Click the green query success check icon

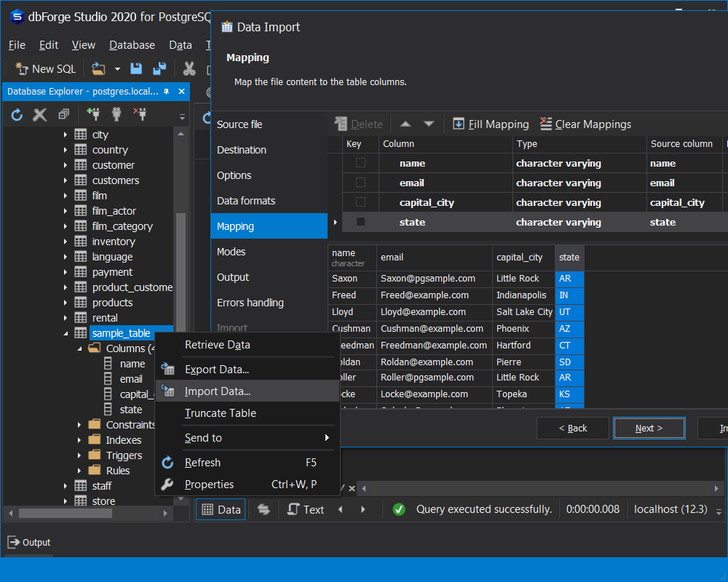(399, 509)
